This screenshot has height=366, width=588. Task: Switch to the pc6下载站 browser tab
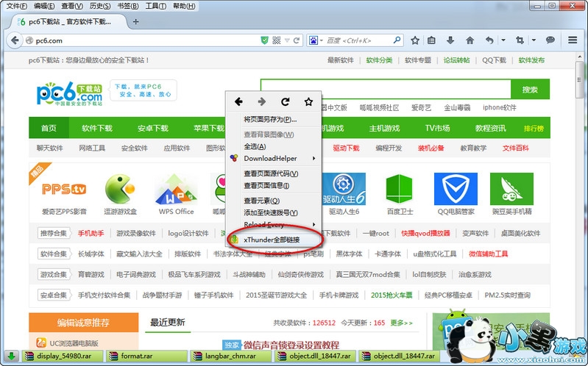68,22
